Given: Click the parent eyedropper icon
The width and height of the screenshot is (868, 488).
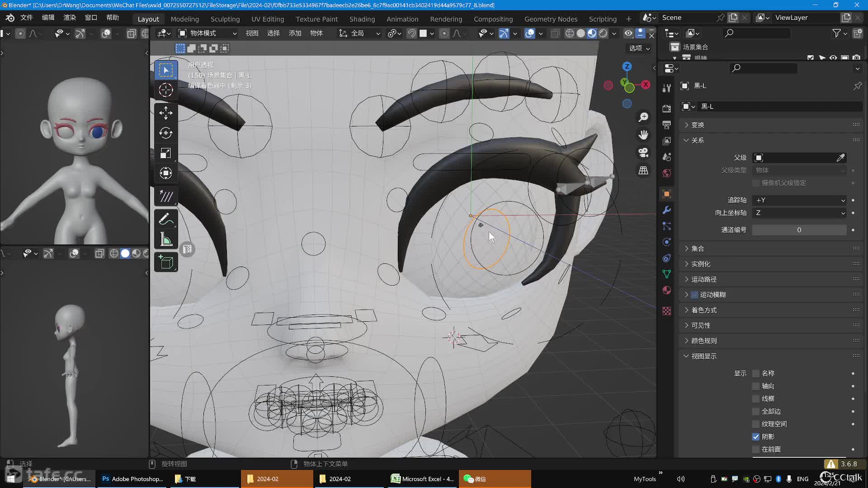Looking at the screenshot, I should pyautogui.click(x=840, y=158).
